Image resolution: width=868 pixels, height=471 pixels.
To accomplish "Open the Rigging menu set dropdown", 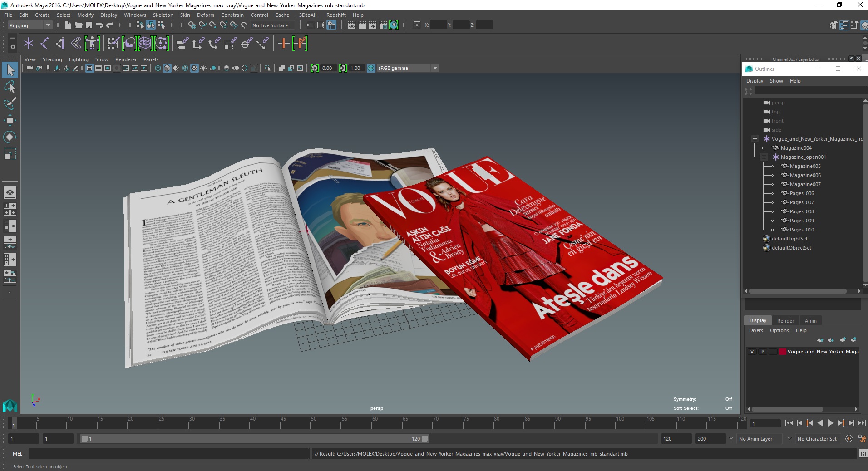I will point(30,25).
